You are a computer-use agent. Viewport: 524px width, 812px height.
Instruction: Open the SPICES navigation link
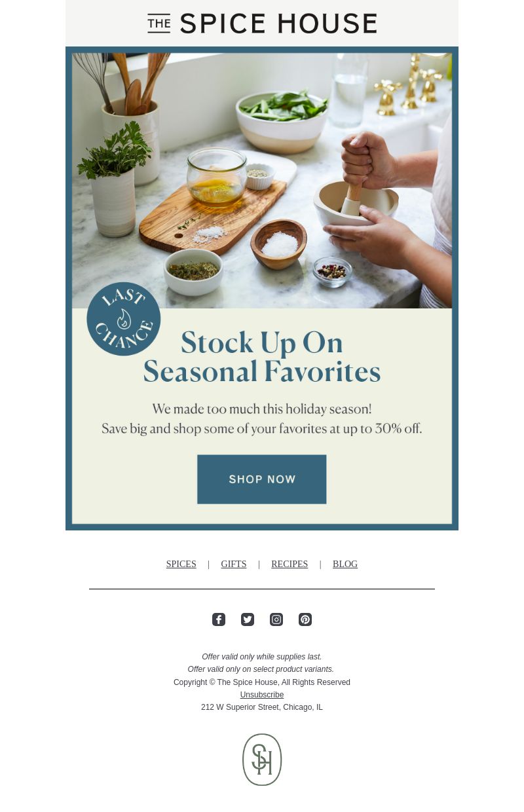tap(181, 564)
